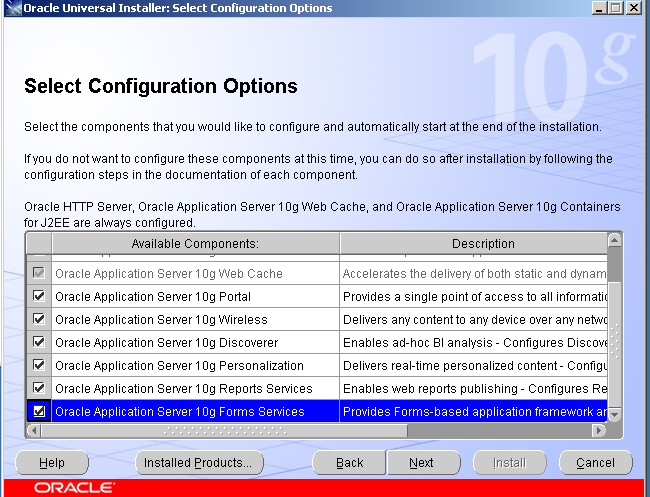Click the 'Provides Forms-based application framework' description

click(474, 412)
